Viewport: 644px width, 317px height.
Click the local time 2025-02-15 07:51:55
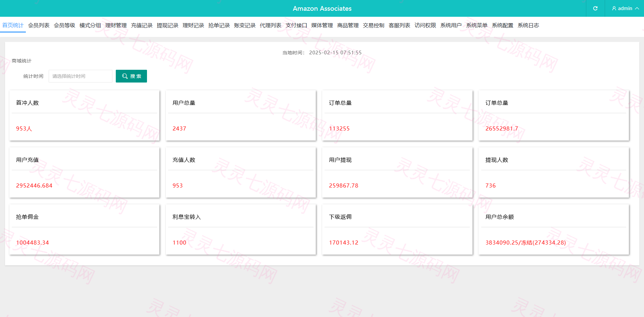tap(335, 53)
